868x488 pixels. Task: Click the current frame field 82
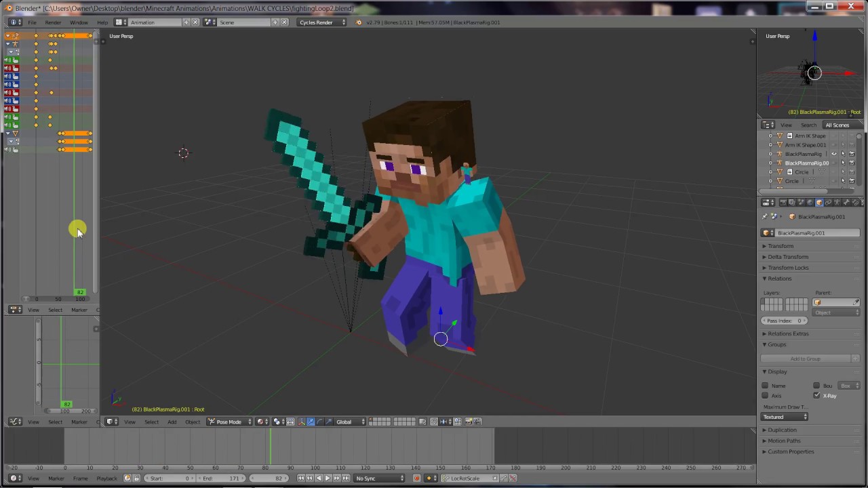tap(269, 479)
